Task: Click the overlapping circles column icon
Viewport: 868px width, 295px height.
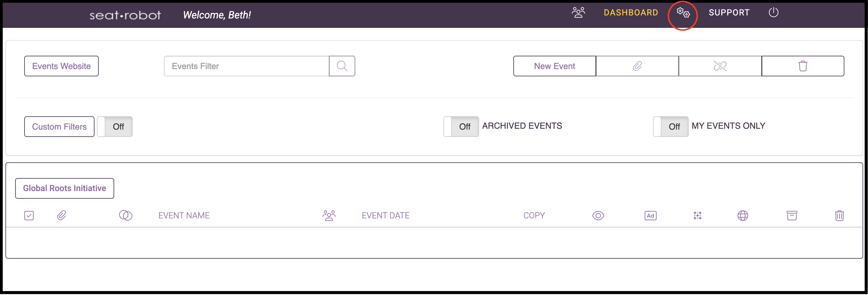Action: coord(125,215)
